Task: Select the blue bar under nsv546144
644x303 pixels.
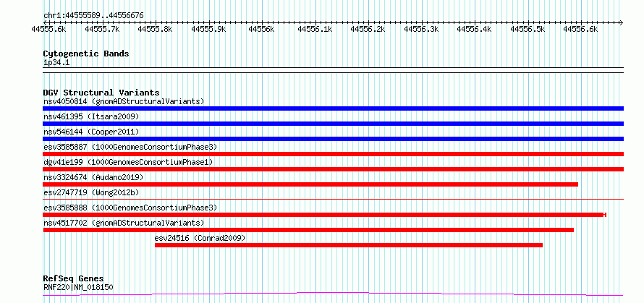Action: coord(333,139)
